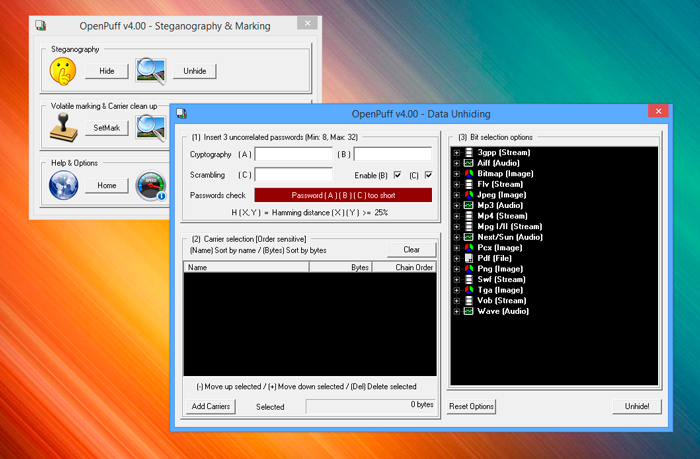The height and width of the screenshot is (459, 700).
Task: Click the Steganography & Marking window title icon
Action: [41, 25]
